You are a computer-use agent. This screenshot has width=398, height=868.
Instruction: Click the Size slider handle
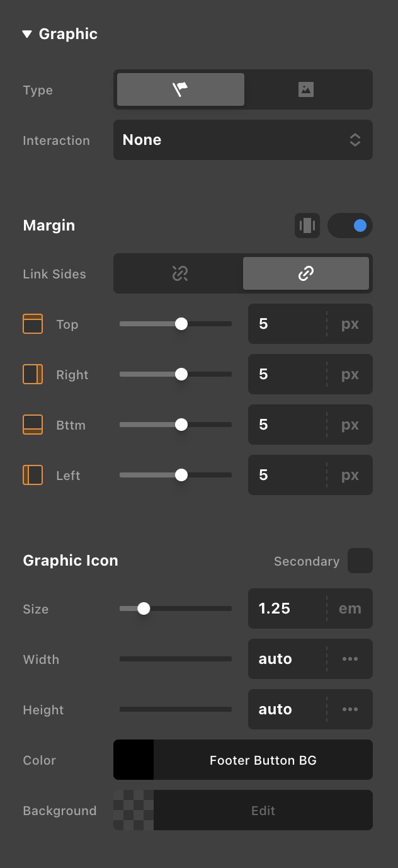coord(144,608)
